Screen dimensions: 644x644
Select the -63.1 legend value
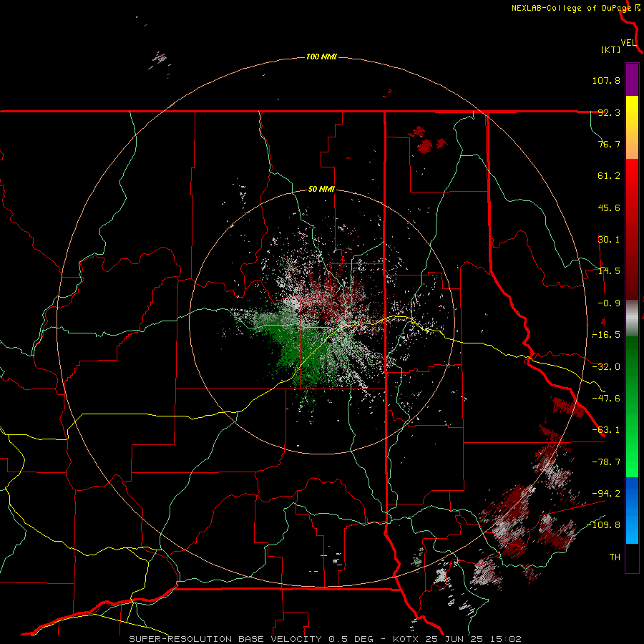point(606,430)
